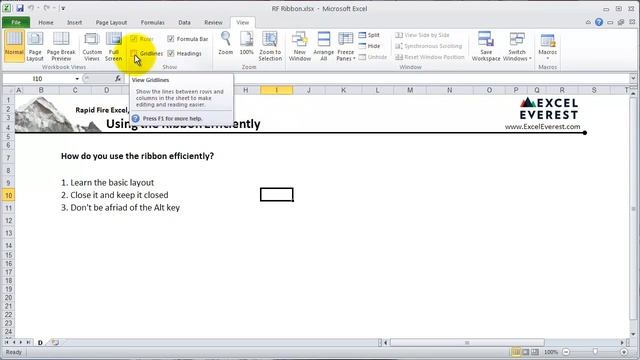Screen dimensions: 640x360
Task: Click the Undo icon
Action: coord(31,8)
